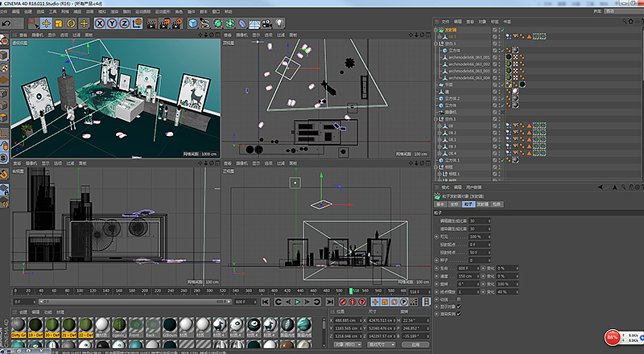
Task: Click the timeline range bar below ruler
Action: point(134,302)
